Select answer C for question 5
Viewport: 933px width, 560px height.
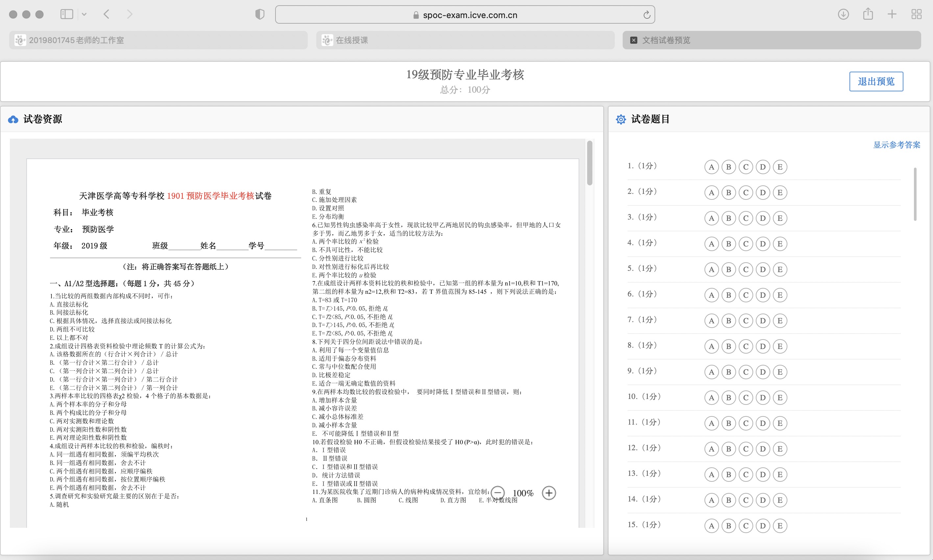click(x=745, y=269)
